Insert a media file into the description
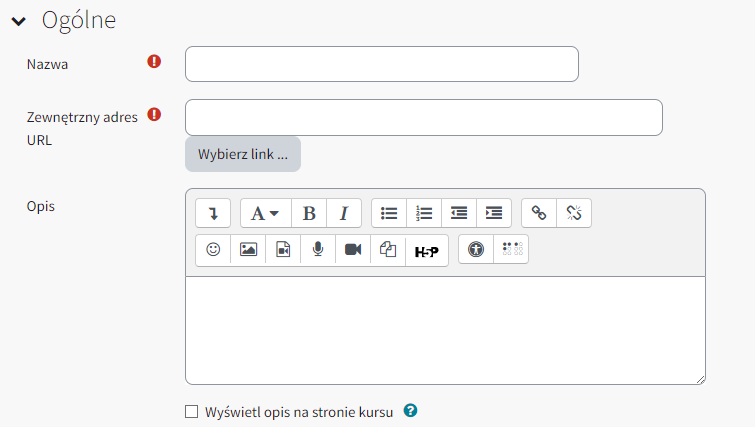The width and height of the screenshot is (755, 427). (x=283, y=249)
